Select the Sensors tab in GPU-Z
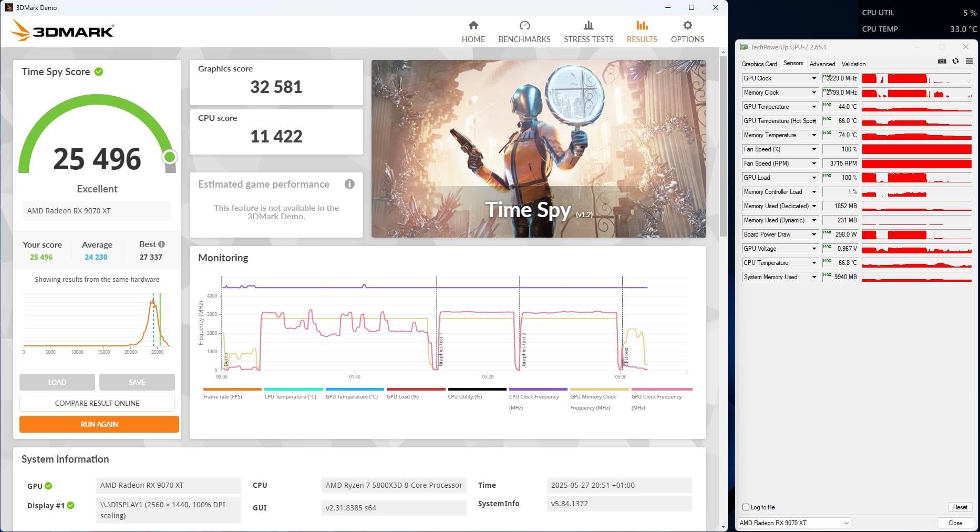 point(793,64)
